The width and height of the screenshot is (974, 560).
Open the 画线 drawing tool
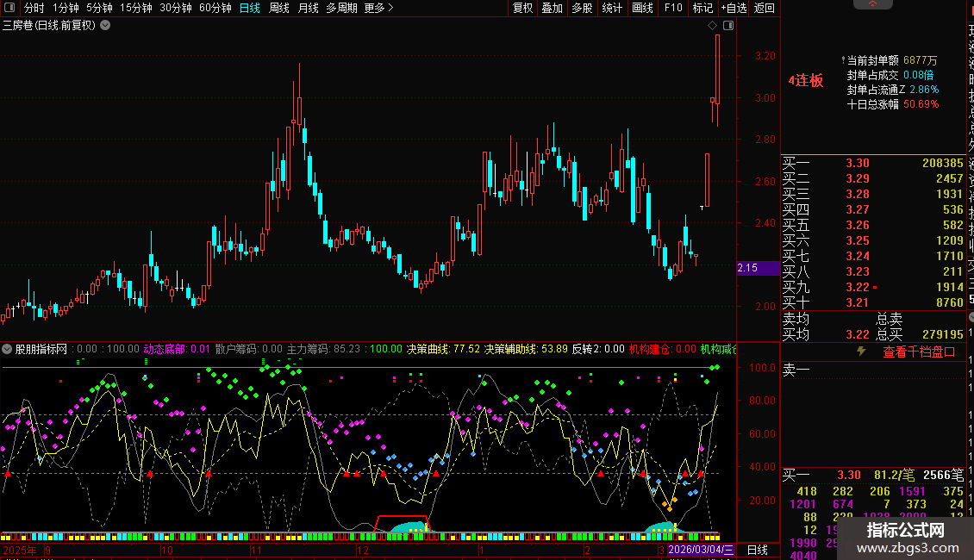(x=642, y=8)
